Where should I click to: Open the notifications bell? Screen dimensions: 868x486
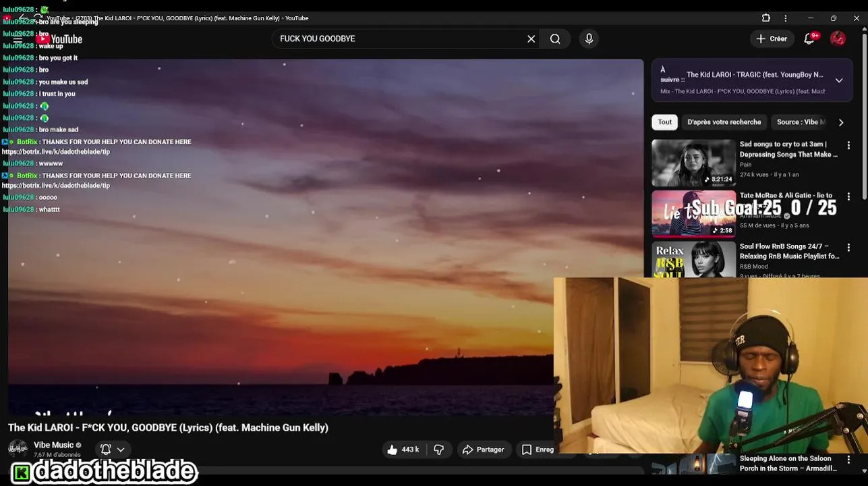809,38
